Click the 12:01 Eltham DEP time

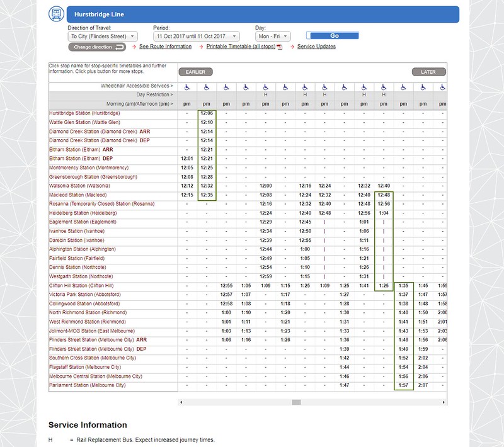[186, 158]
